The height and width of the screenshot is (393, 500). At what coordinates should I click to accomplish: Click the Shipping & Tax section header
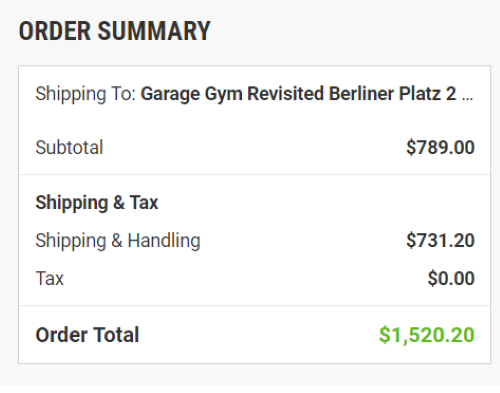pos(97,203)
